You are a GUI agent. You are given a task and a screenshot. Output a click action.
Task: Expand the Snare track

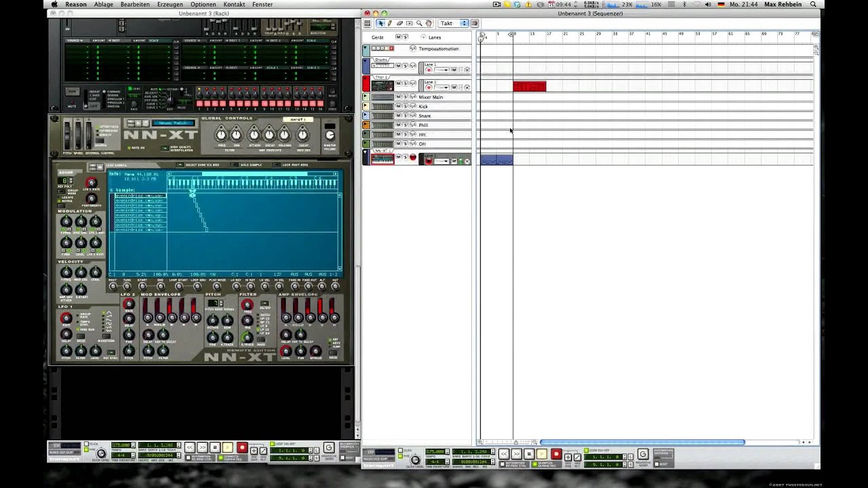pos(366,115)
